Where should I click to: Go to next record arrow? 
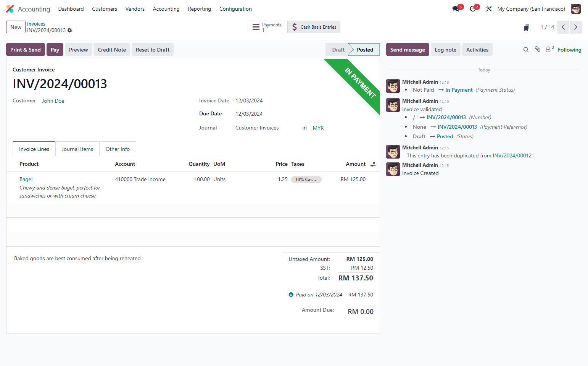576,27
